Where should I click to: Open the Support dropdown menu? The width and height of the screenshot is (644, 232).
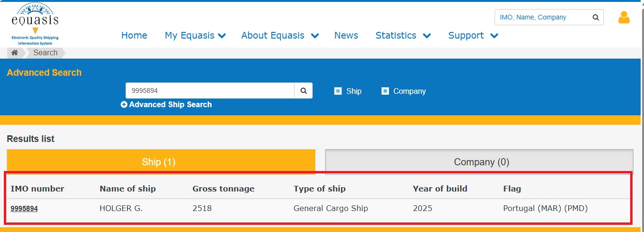[x=473, y=35]
